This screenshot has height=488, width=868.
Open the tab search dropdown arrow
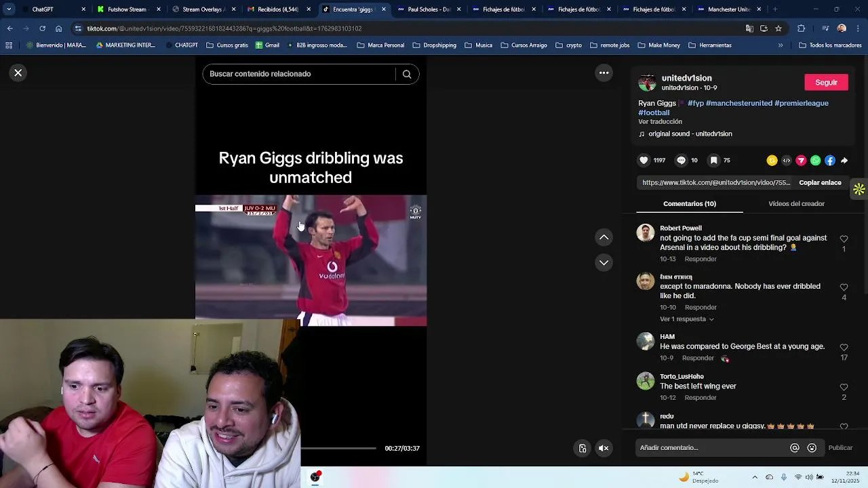coord(8,9)
